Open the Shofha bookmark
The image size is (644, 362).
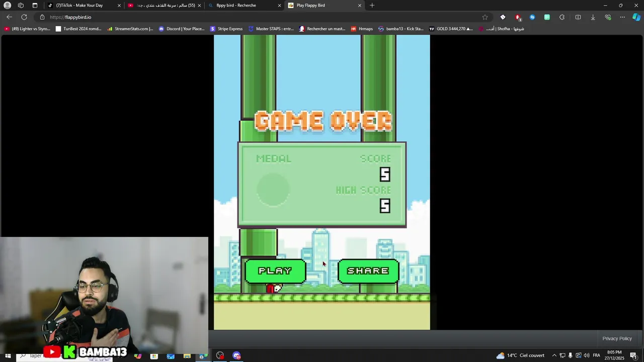(502, 29)
